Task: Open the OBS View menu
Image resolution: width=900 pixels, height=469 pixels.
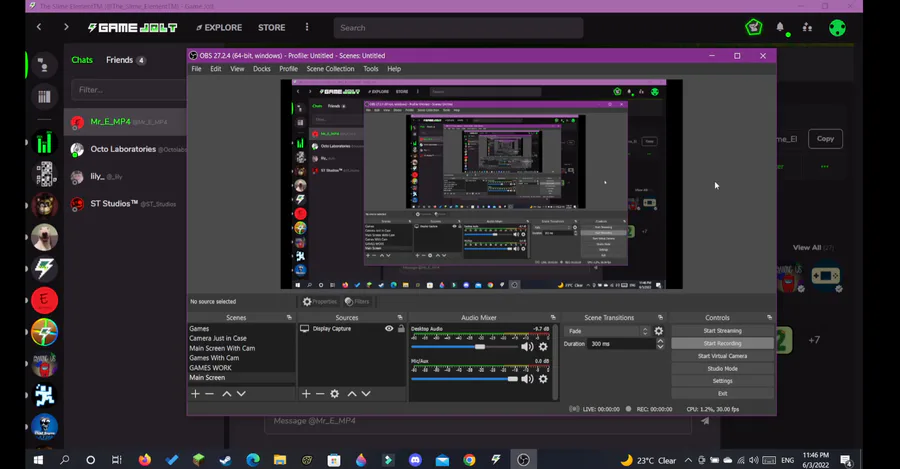Action: pyautogui.click(x=237, y=69)
